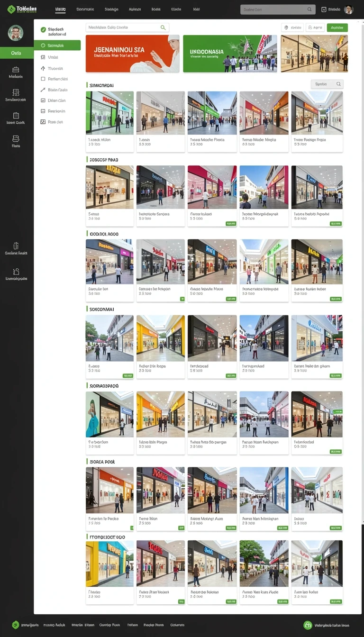Click the green diamond logo in the header
Viewport: 364px width, 637px height.
point(11,9)
